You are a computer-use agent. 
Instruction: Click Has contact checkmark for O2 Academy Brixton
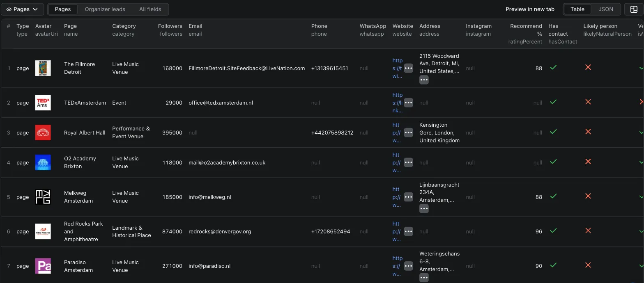pyautogui.click(x=553, y=162)
